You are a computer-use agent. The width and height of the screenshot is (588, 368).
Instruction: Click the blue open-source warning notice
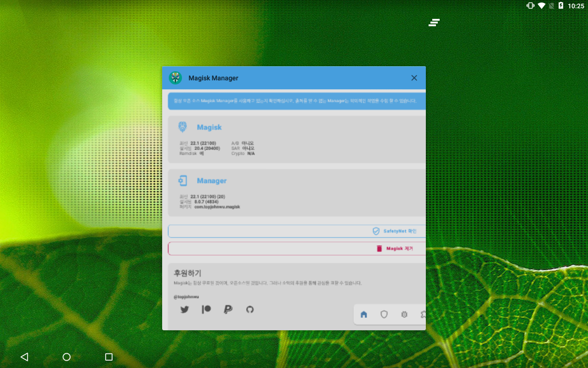(297, 101)
